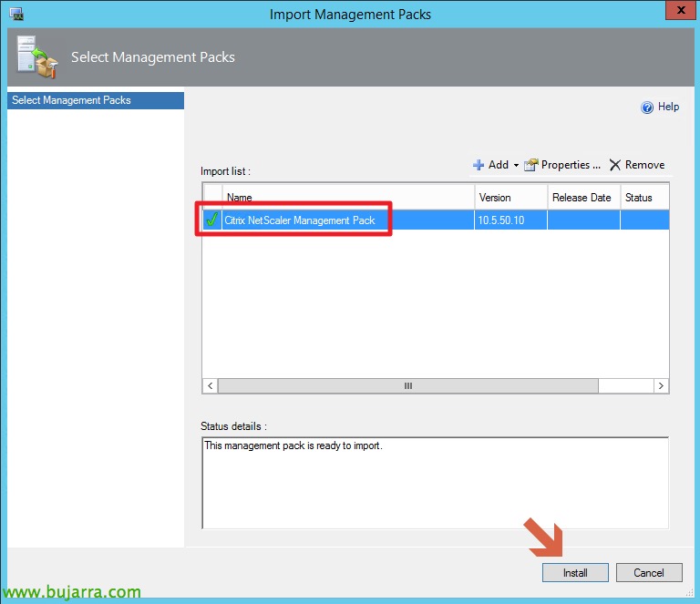Click the Properties sheet icon

click(530, 165)
